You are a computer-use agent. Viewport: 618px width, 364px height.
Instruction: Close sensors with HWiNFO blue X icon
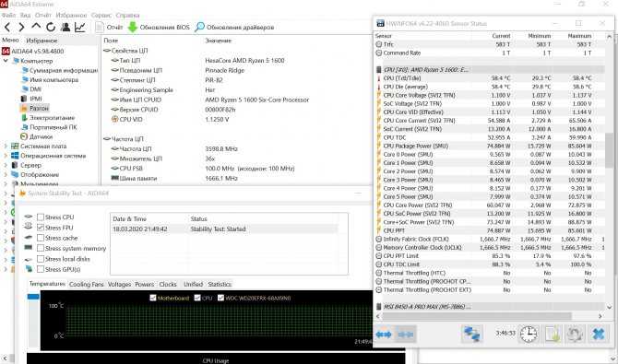[598, 335]
